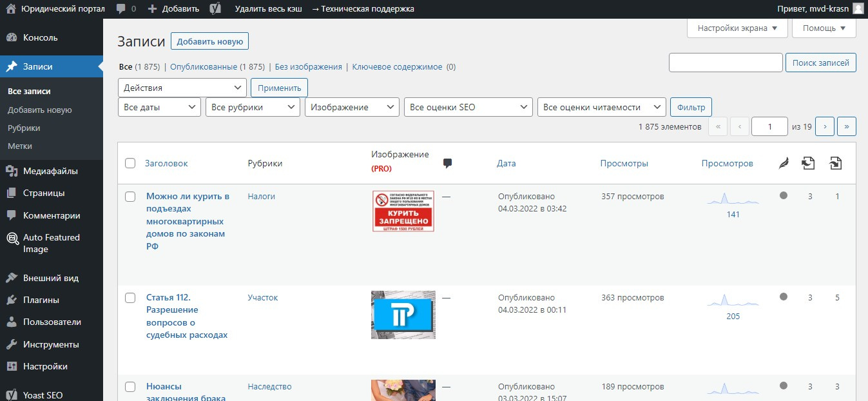Click the Поиск записей button
This screenshot has width=868, height=401.
coord(821,63)
